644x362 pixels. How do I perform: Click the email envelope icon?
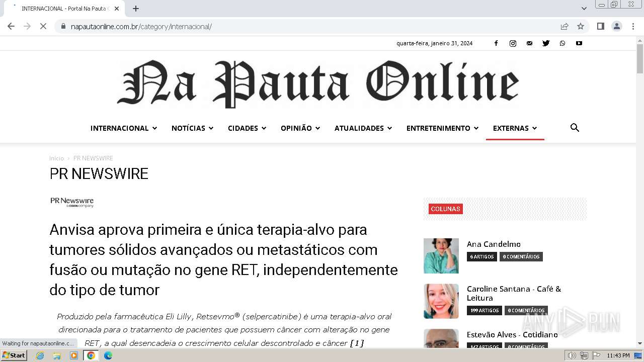point(529,43)
